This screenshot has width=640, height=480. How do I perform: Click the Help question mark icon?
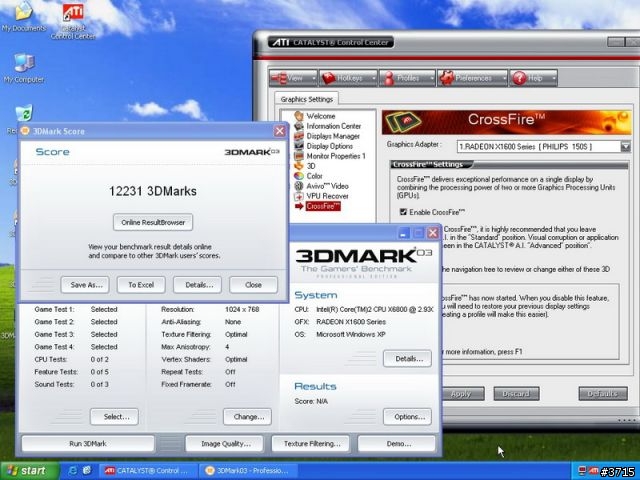(x=519, y=78)
